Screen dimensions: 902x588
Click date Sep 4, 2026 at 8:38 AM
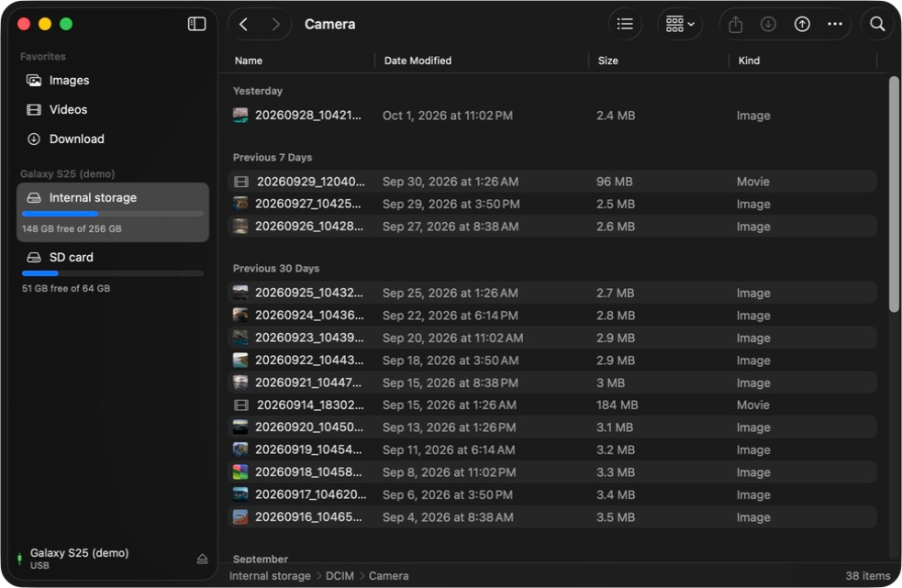pos(448,517)
